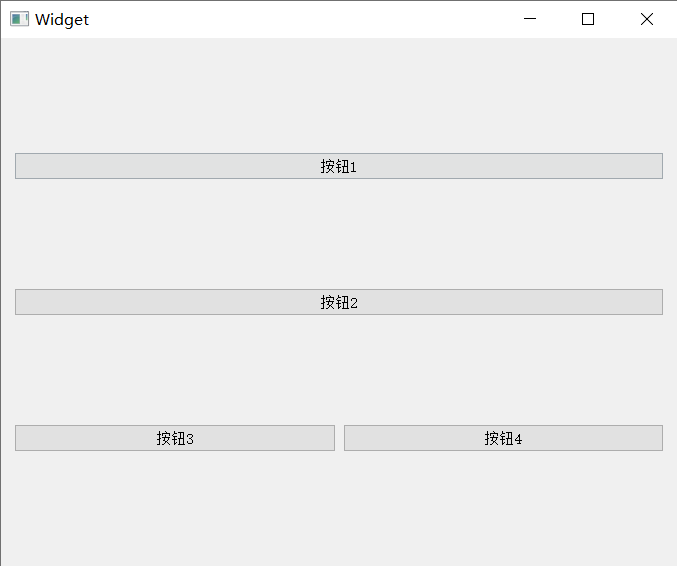Click the 按钮4 button
The height and width of the screenshot is (566, 677).
pos(503,438)
